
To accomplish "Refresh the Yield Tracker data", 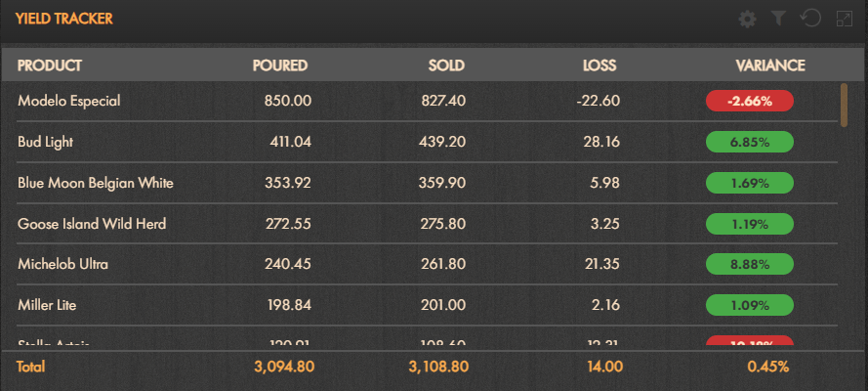I will pyautogui.click(x=811, y=19).
